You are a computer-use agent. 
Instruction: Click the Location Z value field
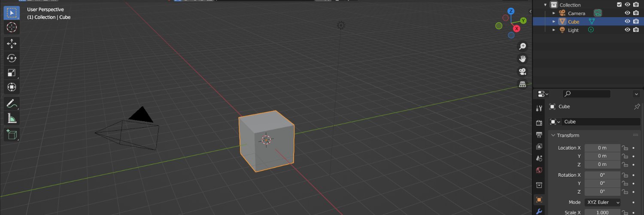[x=602, y=164]
